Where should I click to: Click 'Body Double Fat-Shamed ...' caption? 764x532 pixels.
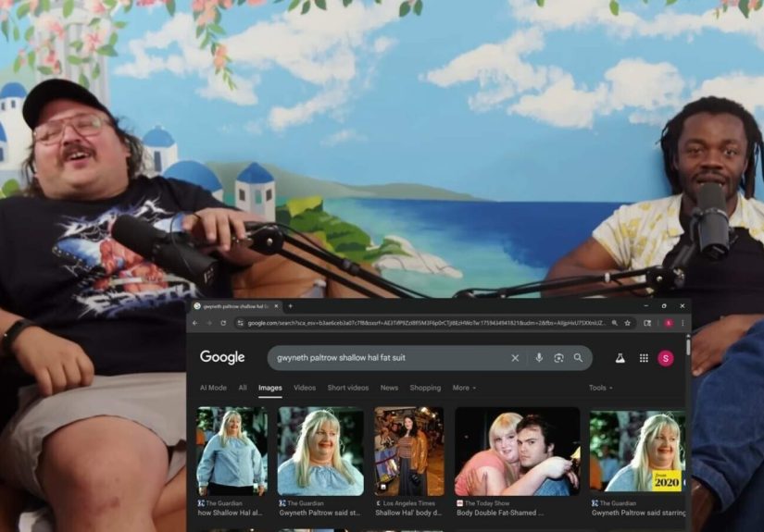point(500,513)
